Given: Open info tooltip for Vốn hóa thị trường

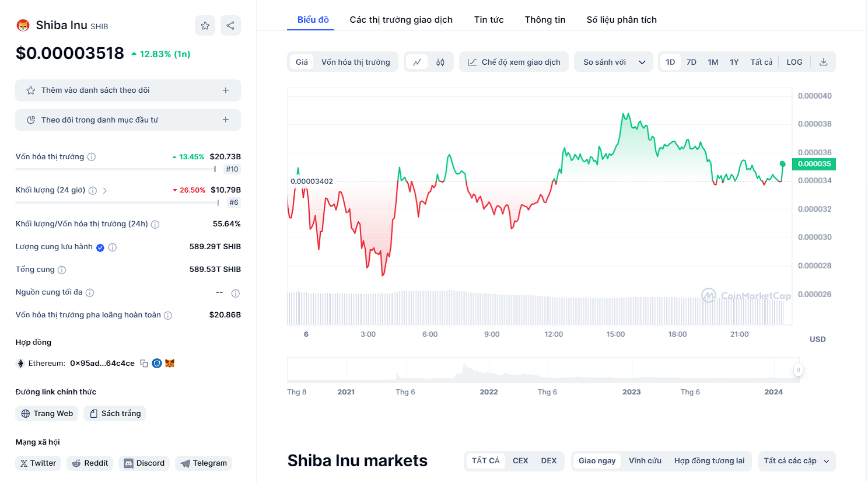Looking at the screenshot, I should (x=92, y=157).
